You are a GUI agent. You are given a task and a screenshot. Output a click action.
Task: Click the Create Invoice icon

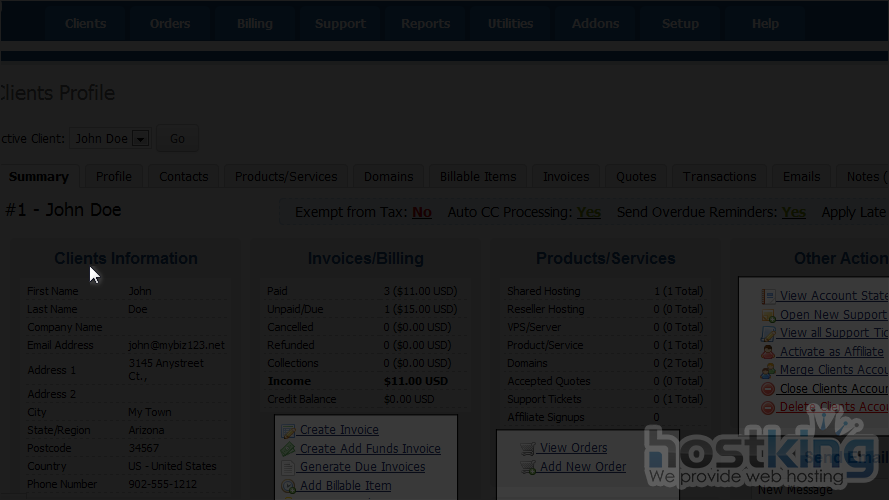coord(289,431)
